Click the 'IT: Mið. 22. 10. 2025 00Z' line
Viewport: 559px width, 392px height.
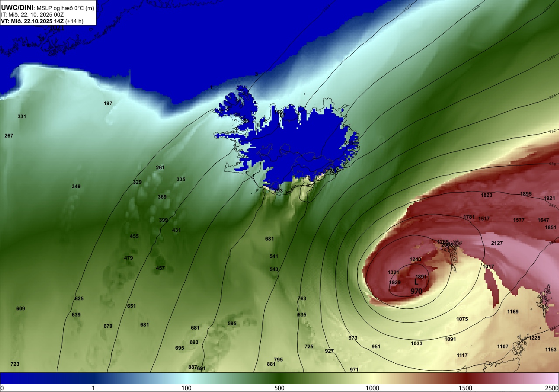32,14
